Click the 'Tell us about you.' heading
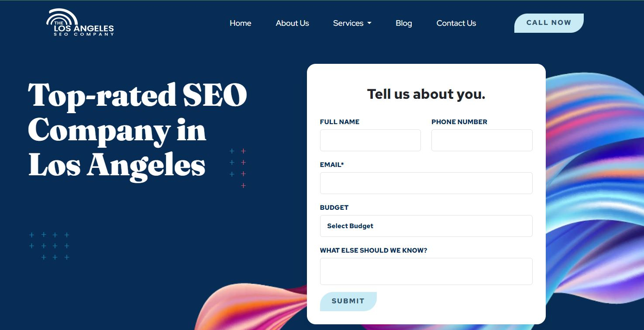This screenshot has height=330, width=644. [x=426, y=94]
